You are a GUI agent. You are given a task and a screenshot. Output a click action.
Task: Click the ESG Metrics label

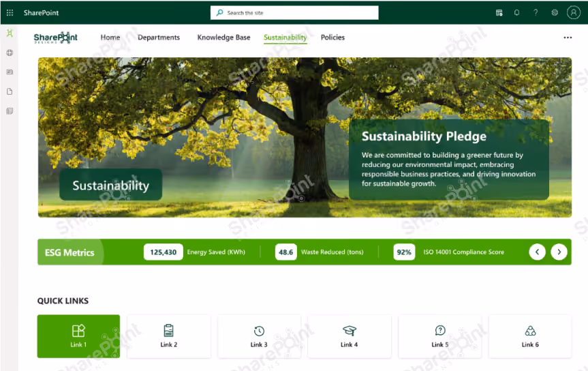tap(69, 253)
